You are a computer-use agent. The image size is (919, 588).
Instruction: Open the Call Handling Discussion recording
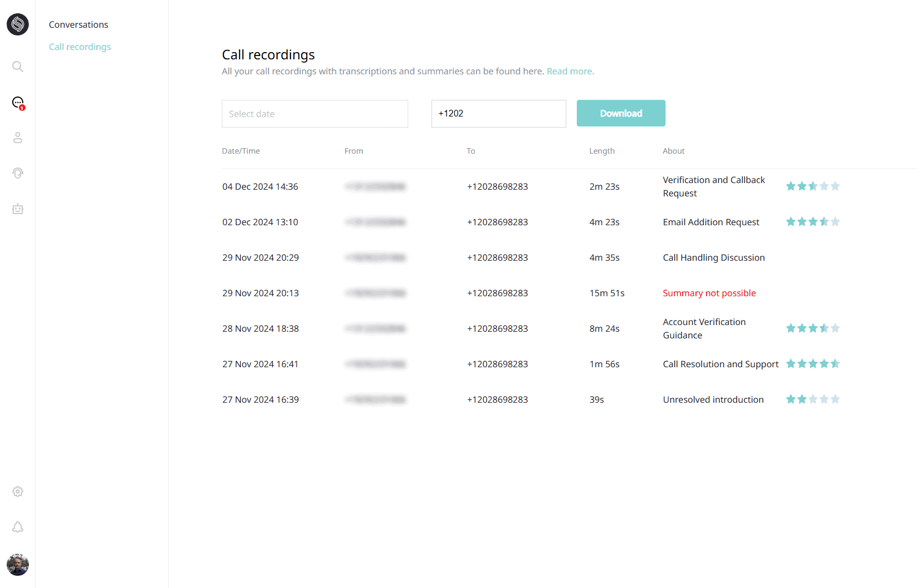pyautogui.click(x=713, y=257)
